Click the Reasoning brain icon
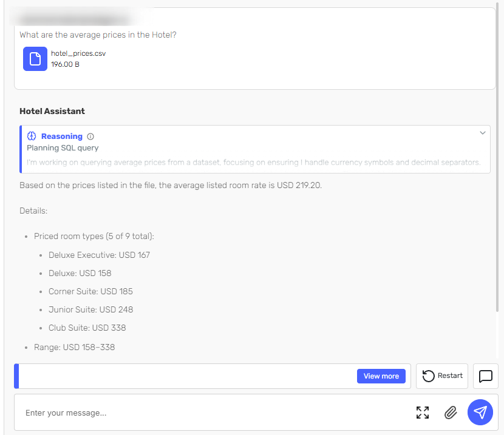504x435 pixels. point(32,136)
